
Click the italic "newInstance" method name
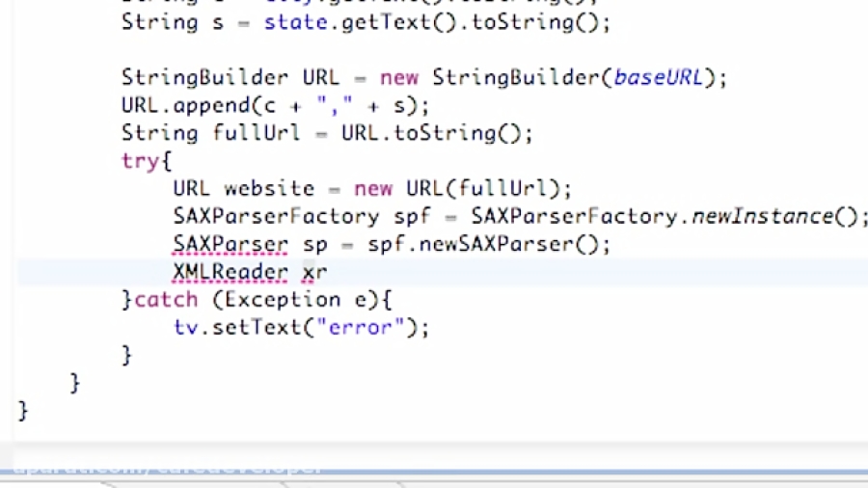point(763,216)
